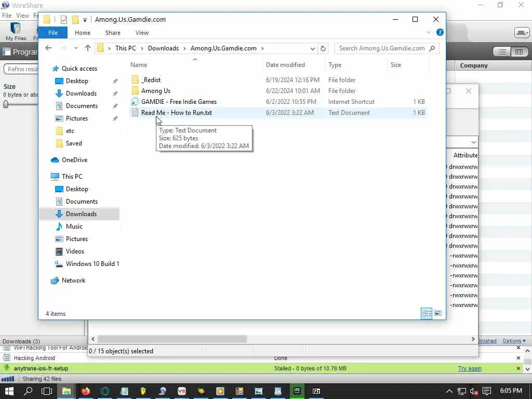The image size is (532, 399).
Task: Open 7-Zip from the taskbar
Action: tap(316, 391)
